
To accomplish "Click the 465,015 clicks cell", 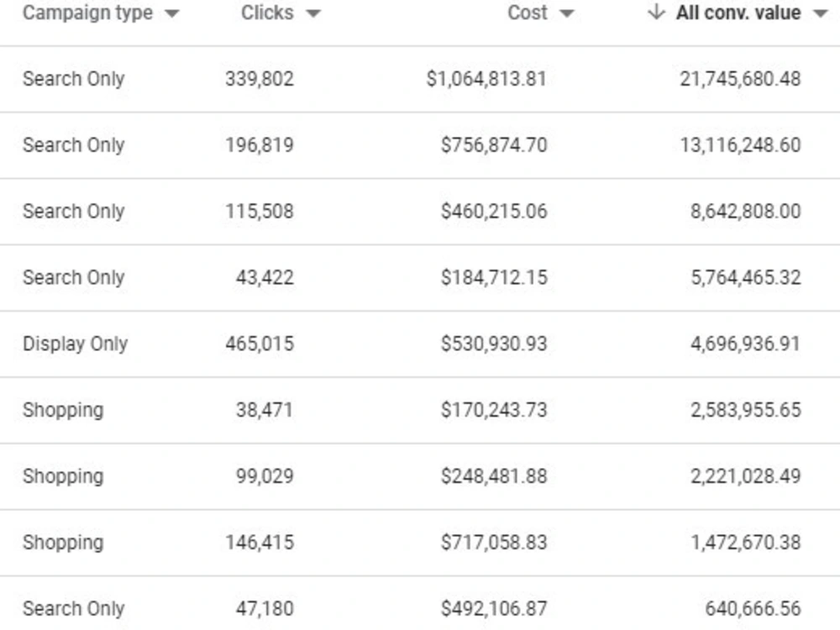I will point(260,344).
